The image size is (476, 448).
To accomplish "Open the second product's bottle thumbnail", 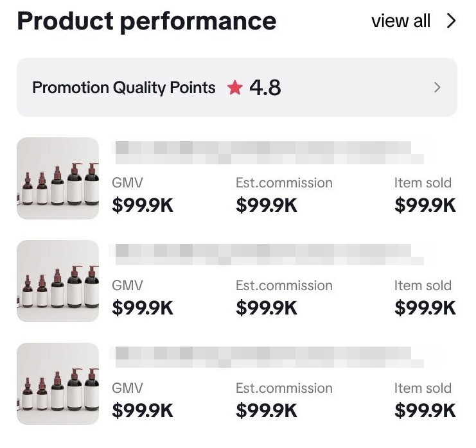I will click(58, 281).
